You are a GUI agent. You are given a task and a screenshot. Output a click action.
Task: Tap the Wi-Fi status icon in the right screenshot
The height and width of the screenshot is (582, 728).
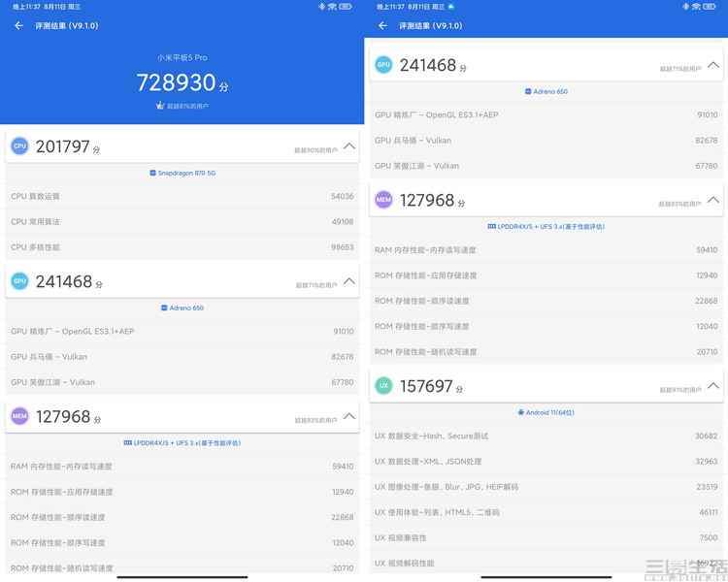(696, 7)
